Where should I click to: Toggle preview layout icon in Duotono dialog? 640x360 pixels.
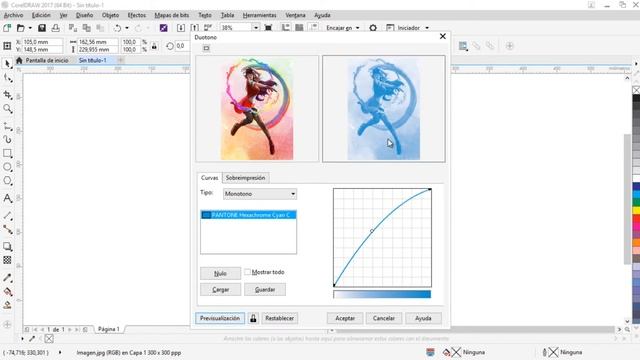[206, 48]
